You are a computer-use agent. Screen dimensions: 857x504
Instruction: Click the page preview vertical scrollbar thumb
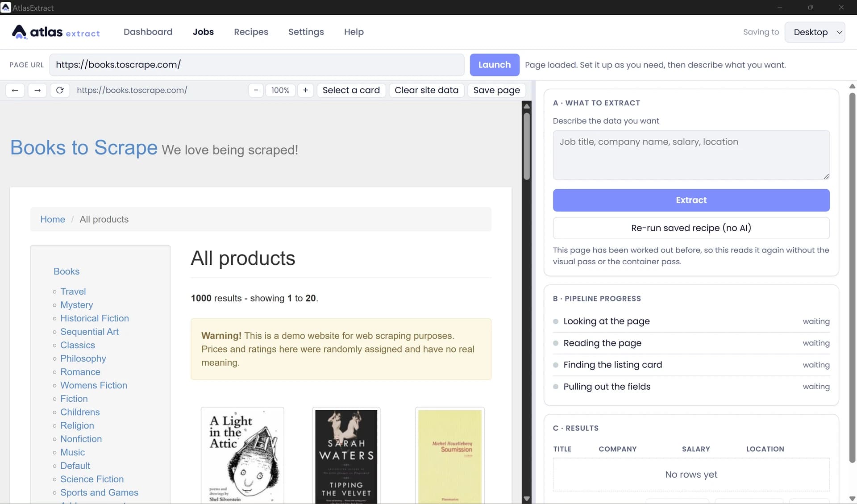point(527,146)
